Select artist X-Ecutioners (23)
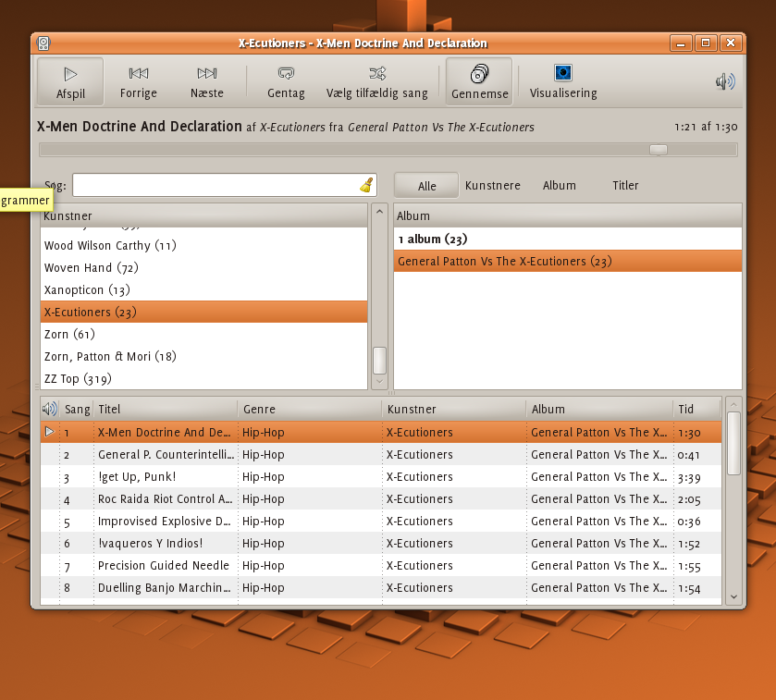 click(x=203, y=313)
